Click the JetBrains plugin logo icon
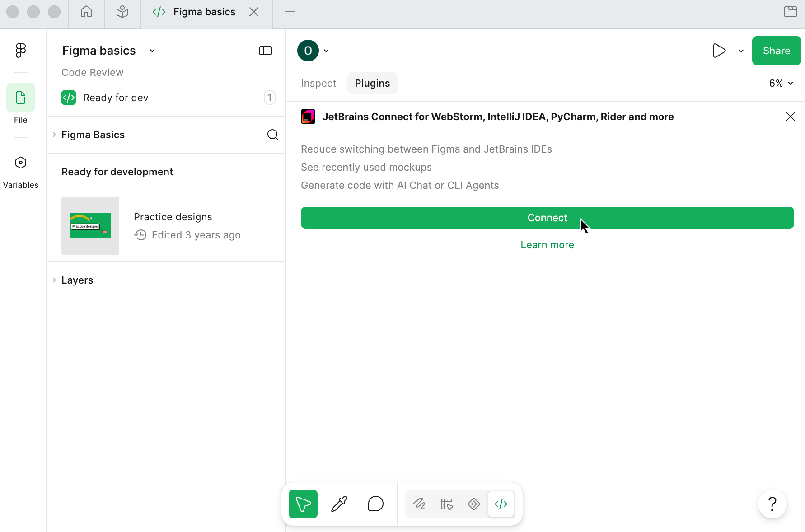 [x=308, y=117]
